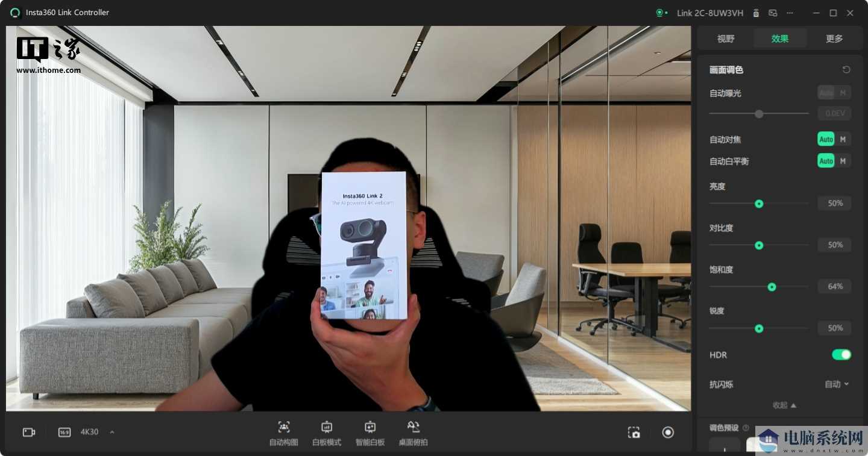Click the 16:9 aspect ratio icon
This screenshot has width=868, height=456.
click(64, 432)
